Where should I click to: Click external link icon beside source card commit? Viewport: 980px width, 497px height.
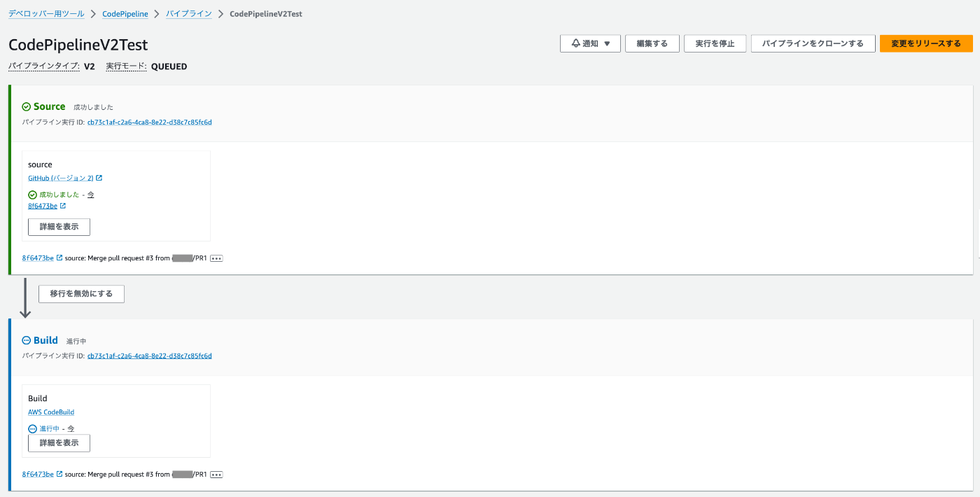[63, 206]
